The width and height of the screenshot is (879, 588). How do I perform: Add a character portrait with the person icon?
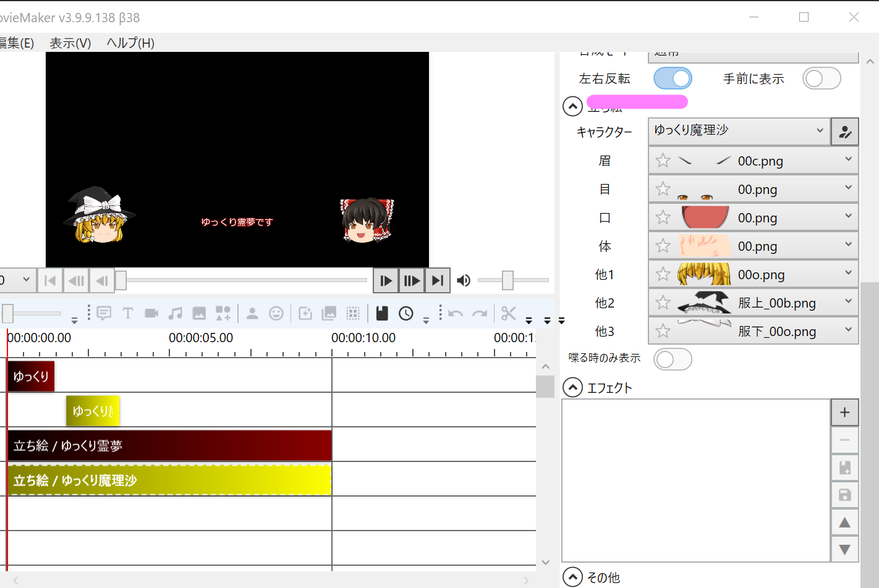[x=252, y=314]
